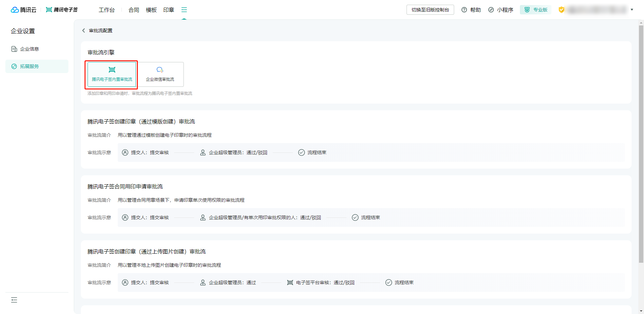The width and height of the screenshot is (644, 314).
Task: Select 企业微信审批流 engine option
Action: click(x=160, y=74)
